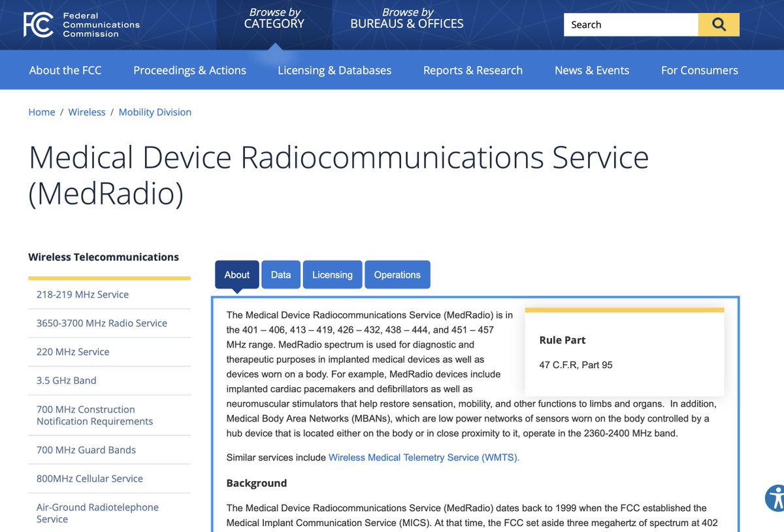Screen dimensions: 784x532
Task: Click the Wireless Telecommunications sidebar heading
Action: click(103, 257)
